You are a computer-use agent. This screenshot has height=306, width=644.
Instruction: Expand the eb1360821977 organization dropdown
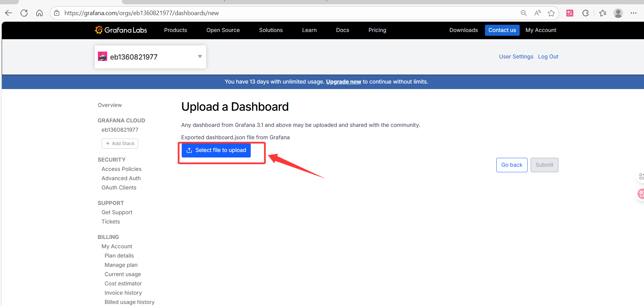point(200,57)
